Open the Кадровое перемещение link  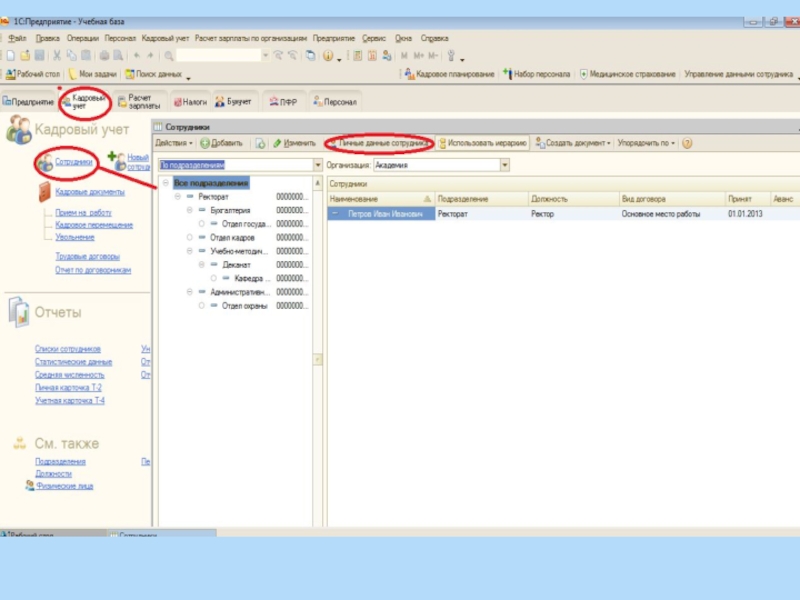(94, 225)
